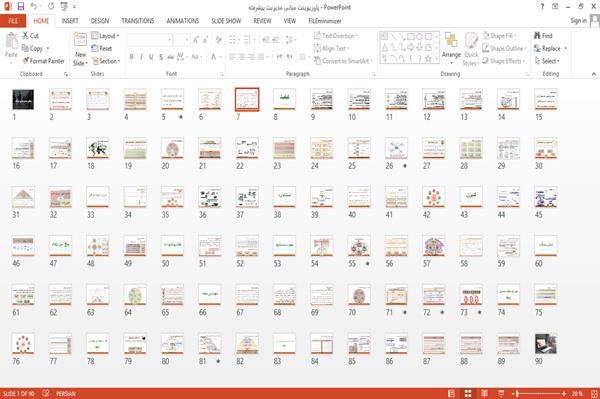Open the FILE tab

(13, 21)
